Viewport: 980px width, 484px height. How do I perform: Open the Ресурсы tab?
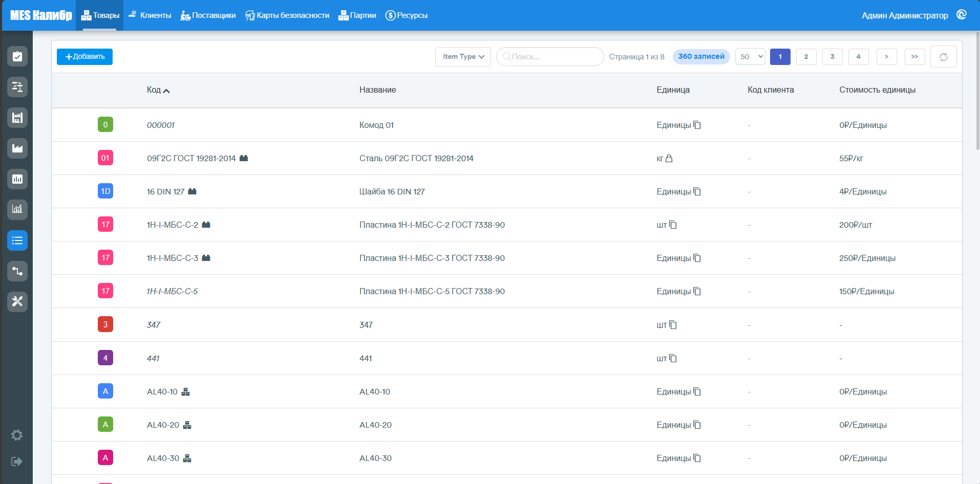click(407, 15)
